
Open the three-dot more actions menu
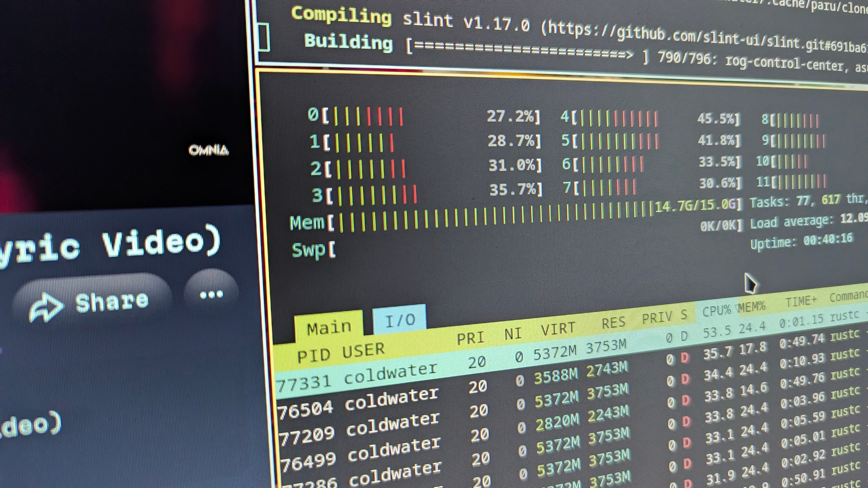tap(211, 295)
